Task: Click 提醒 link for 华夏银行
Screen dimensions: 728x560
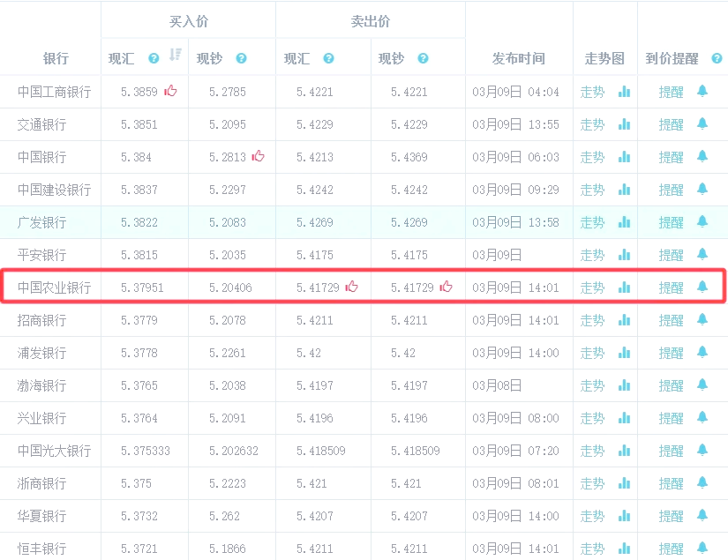Action: 672,517
